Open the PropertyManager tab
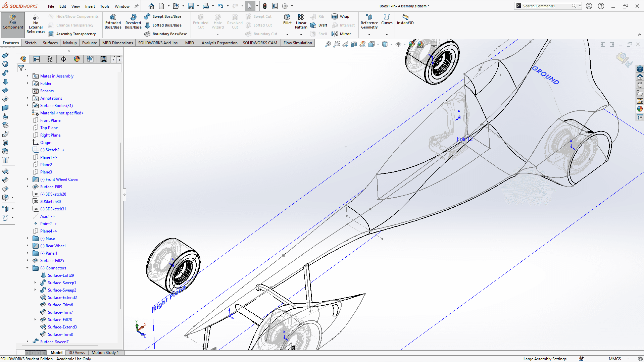 tap(37, 59)
